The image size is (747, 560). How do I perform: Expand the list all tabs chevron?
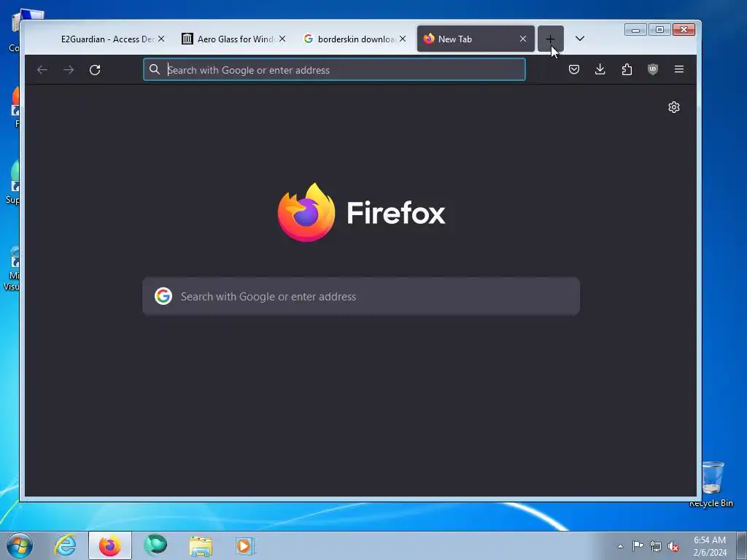tap(580, 39)
